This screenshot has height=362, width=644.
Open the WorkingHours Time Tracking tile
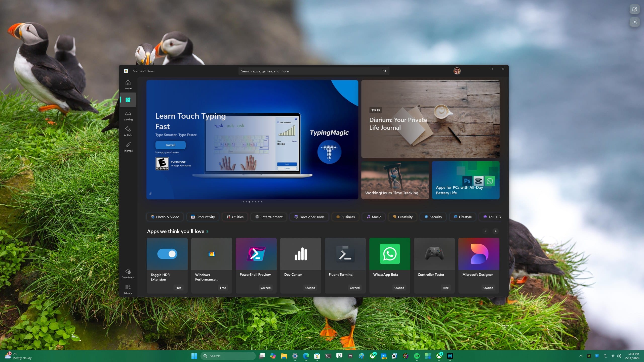[x=395, y=180]
